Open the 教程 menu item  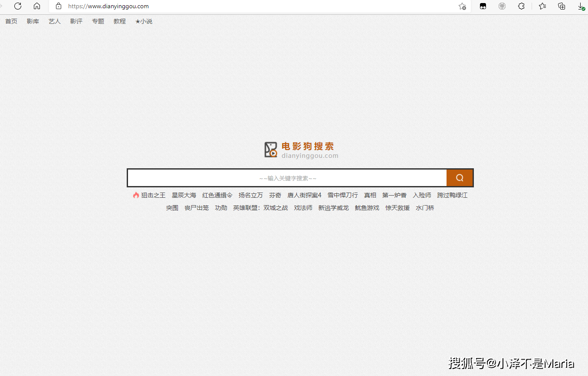[x=119, y=21]
